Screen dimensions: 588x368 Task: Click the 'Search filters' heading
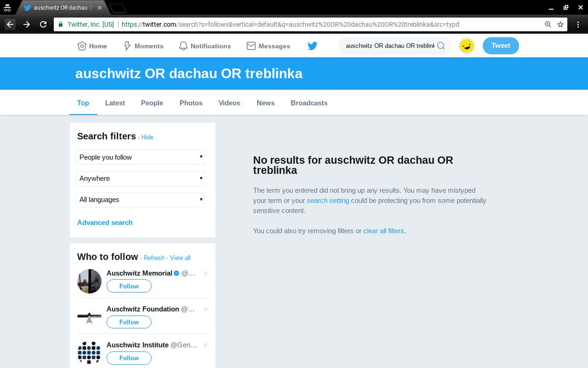pos(106,136)
